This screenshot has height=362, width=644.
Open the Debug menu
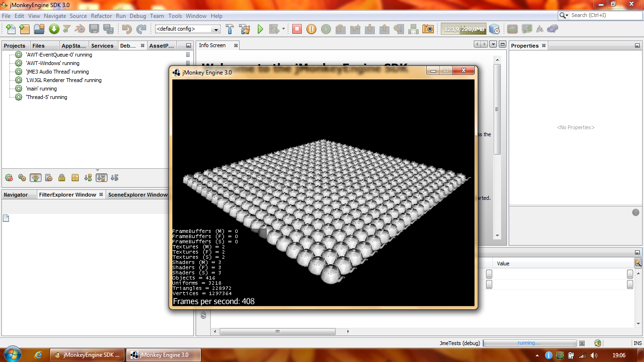(138, 16)
